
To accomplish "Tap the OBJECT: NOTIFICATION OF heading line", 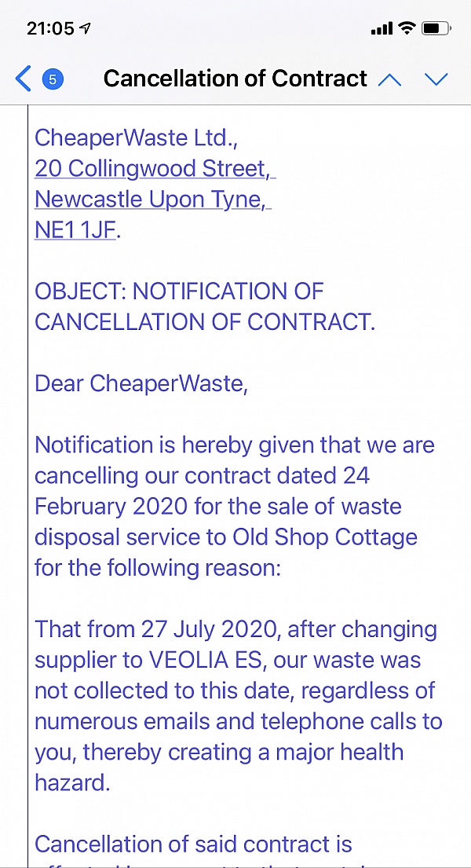I will coord(179,291).
